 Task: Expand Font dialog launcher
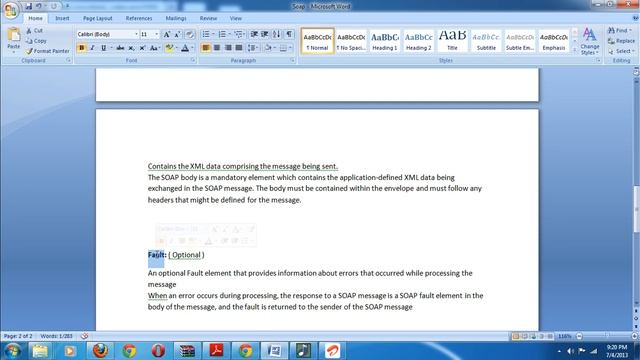pyautogui.click(x=193, y=60)
